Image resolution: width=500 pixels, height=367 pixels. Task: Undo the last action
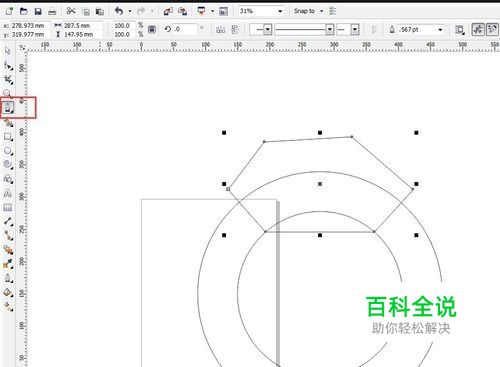coord(119,11)
